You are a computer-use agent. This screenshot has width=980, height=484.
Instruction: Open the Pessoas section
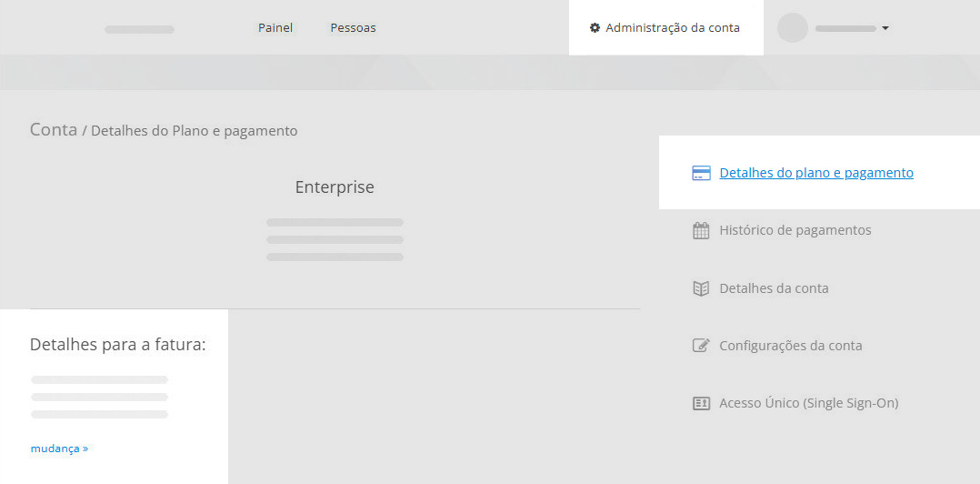tap(353, 28)
